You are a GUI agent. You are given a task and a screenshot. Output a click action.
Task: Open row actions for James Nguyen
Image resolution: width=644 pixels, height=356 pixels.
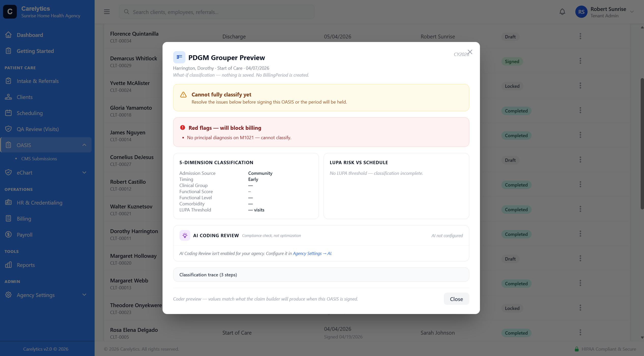tap(580, 135)
